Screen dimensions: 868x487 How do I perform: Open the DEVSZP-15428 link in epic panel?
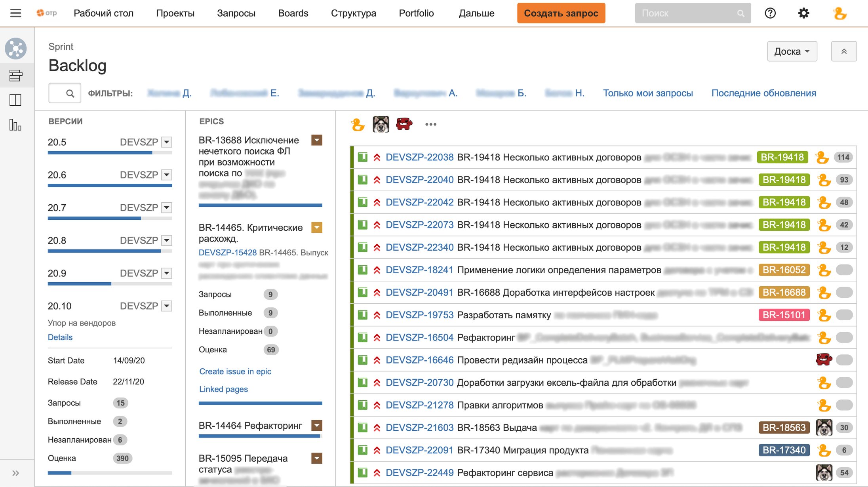pos(228,253)
